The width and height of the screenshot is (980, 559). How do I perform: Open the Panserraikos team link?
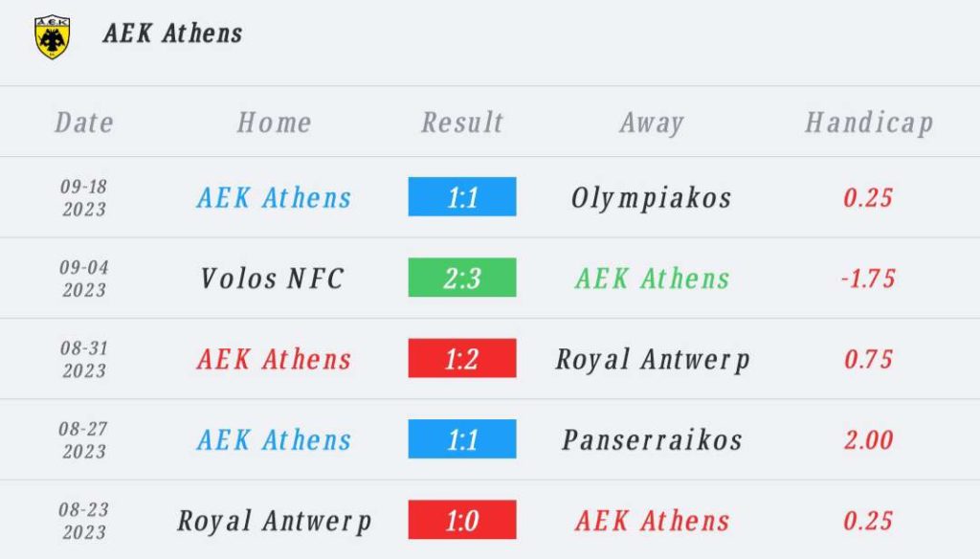(652, 439)
